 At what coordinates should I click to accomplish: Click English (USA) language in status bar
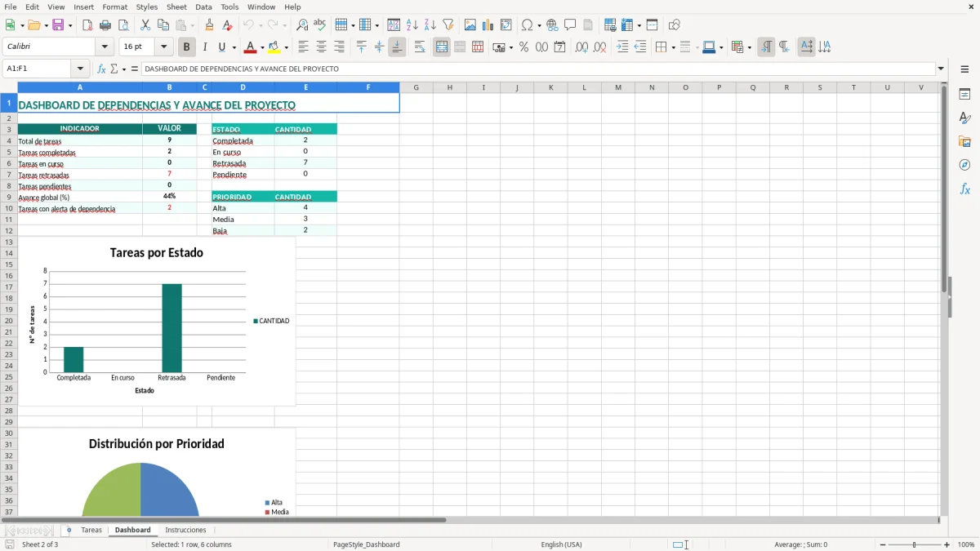[x=562, y=544]
